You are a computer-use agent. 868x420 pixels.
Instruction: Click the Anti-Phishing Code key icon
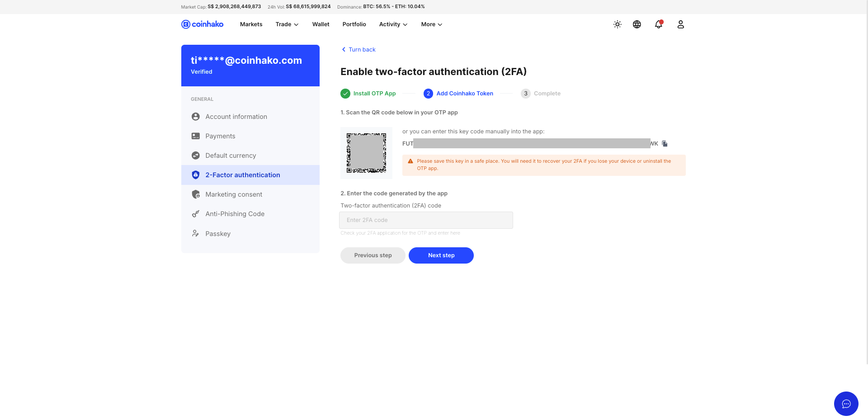point(196,214)
